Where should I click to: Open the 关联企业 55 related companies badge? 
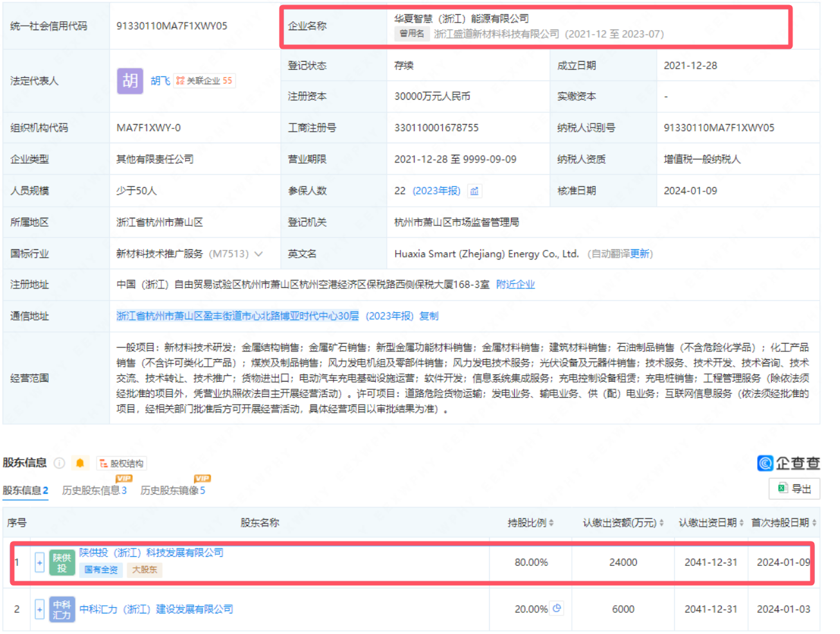point(204,81)
